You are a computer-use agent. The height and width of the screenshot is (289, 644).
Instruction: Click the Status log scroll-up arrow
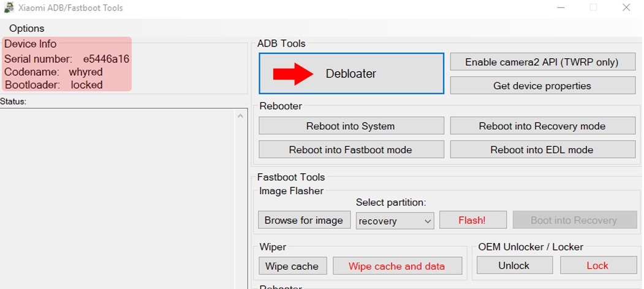(240, 116)
